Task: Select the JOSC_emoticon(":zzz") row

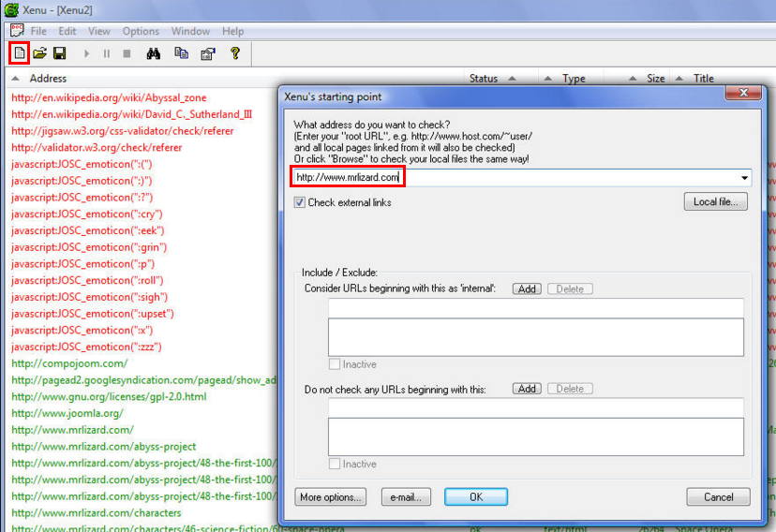Action: 86,347
